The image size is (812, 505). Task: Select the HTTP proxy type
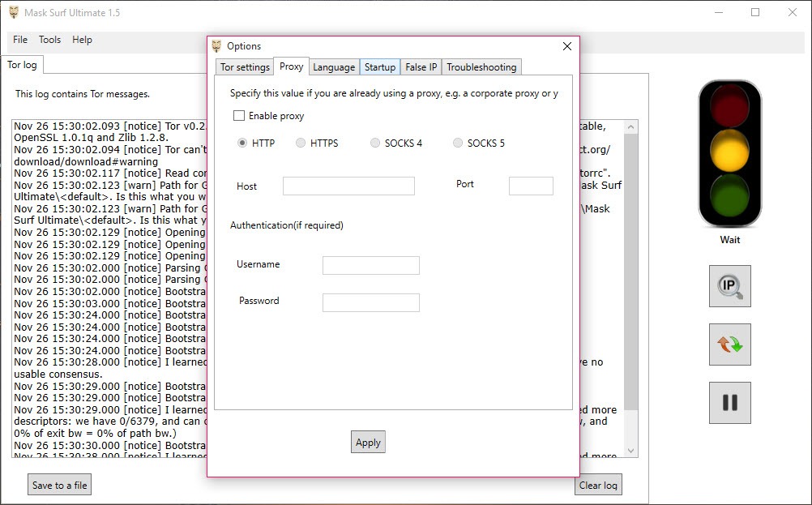242,143
